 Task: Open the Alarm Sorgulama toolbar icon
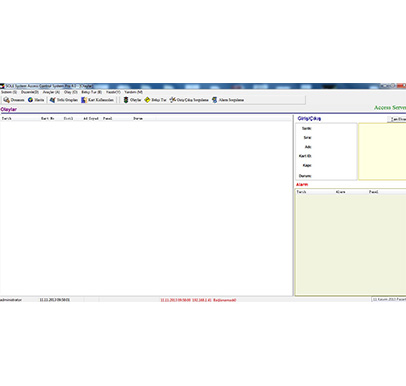[x=215, y=100]
